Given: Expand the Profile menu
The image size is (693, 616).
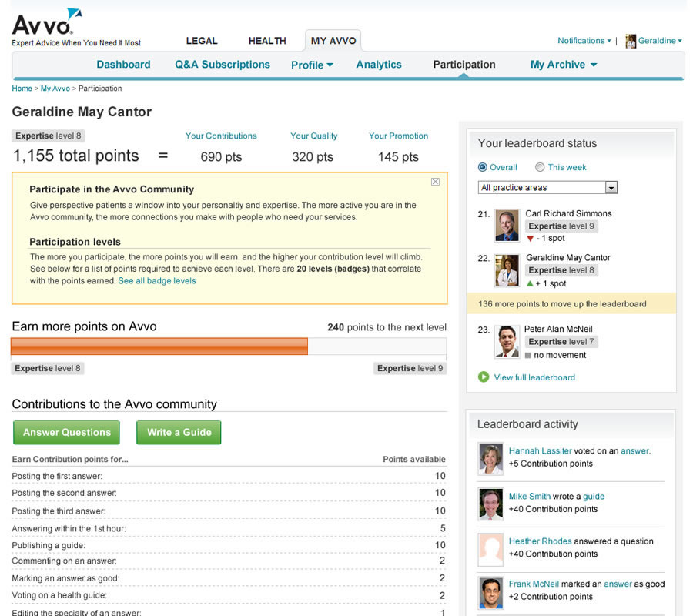Looking at the screenshot, I should point(312,65).
